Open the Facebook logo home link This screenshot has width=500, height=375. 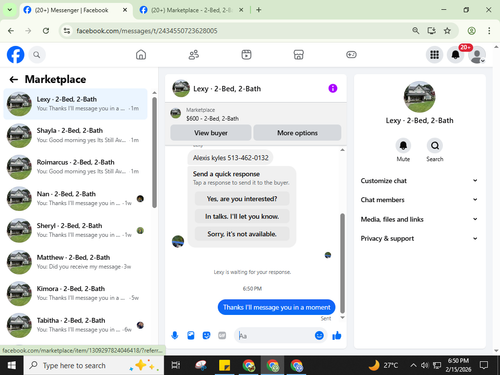(16, 55)
